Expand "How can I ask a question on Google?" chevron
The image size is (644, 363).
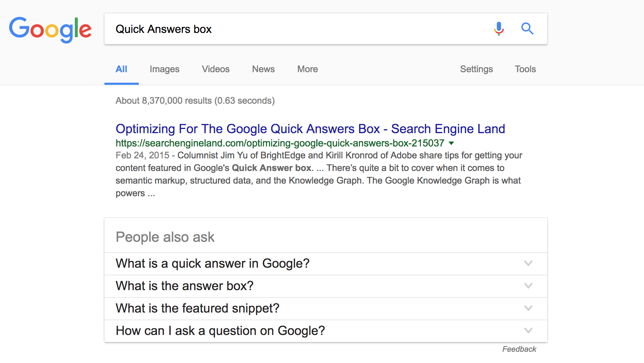point(528,330)
